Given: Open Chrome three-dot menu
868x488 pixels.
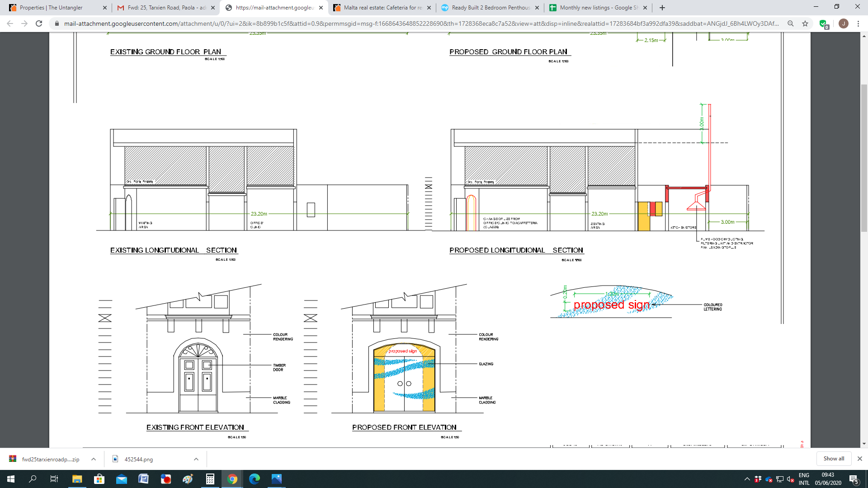Looking at the screenshot, I should point(858,23).
